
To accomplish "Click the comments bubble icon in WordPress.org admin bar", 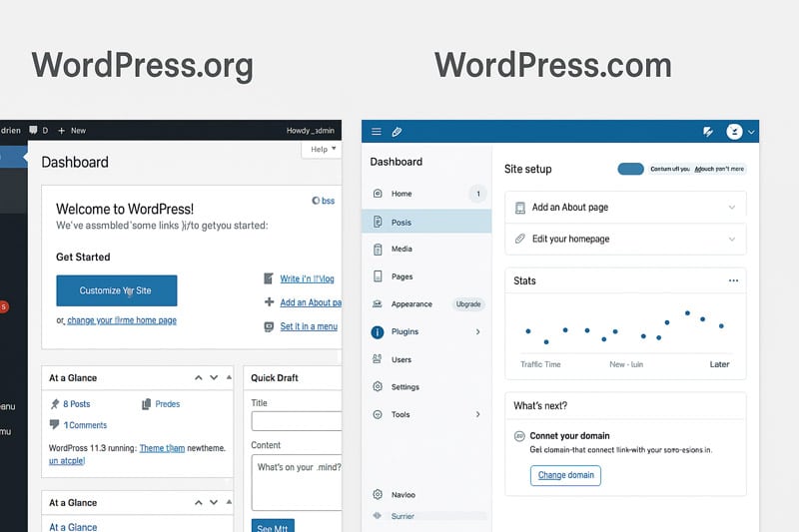I will click(33, 130).
